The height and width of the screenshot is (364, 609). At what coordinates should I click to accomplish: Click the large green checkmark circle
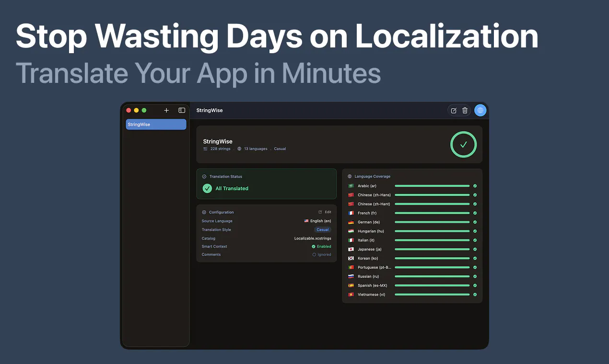tap(463, 145)
